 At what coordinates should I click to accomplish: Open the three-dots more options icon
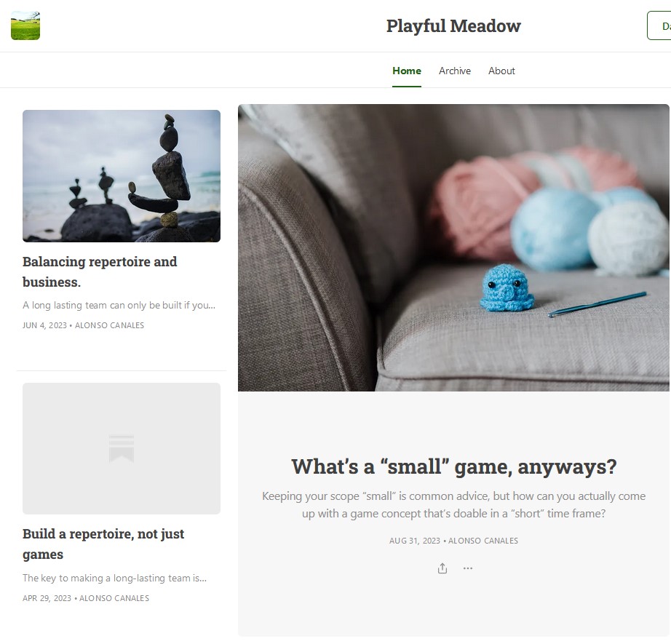[468, 568]
